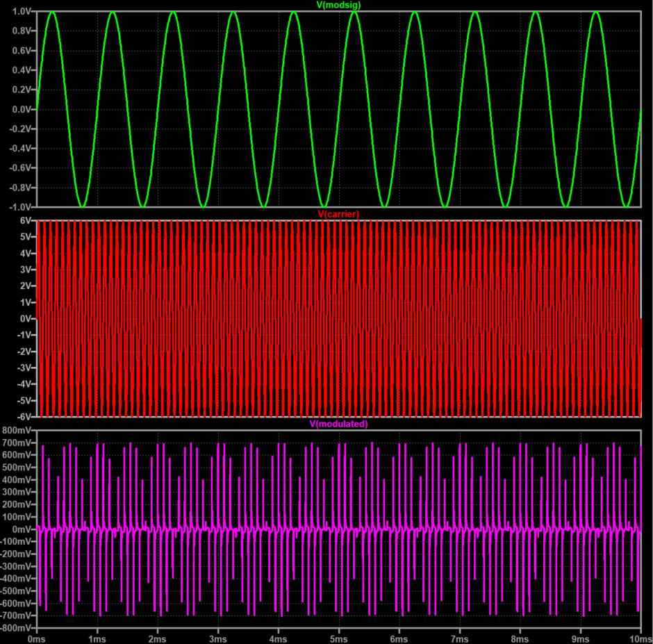Click the -6V label on carrier axis
Image resolution: width=653 pixels, height=644 pixels.
coord(24,417)
